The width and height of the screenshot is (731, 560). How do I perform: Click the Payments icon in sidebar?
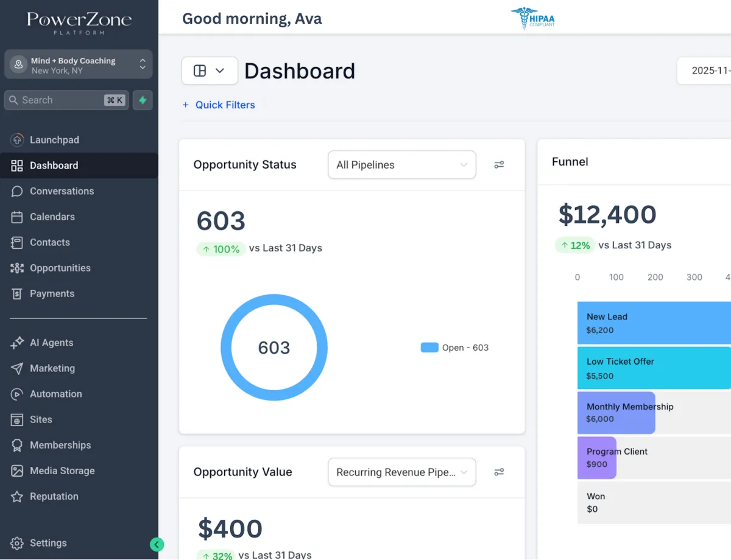(x=17, y=293)
